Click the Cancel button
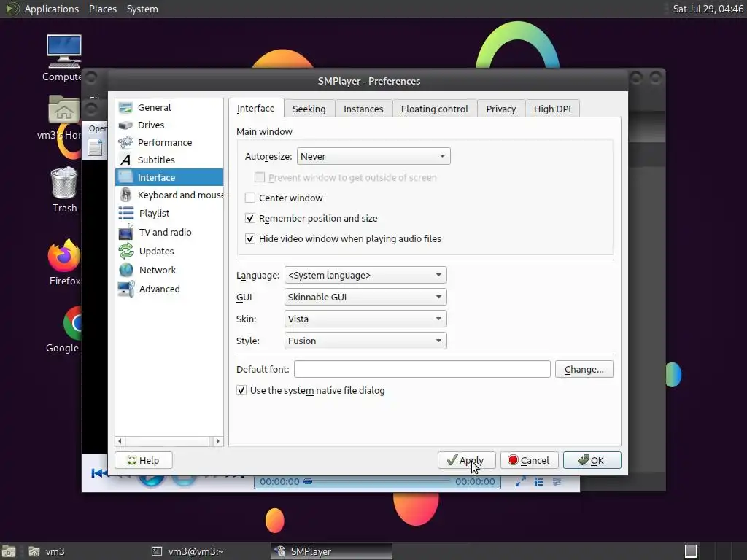Image resolution: width=747 pixels, height=560 pixels. coord(530,461)
